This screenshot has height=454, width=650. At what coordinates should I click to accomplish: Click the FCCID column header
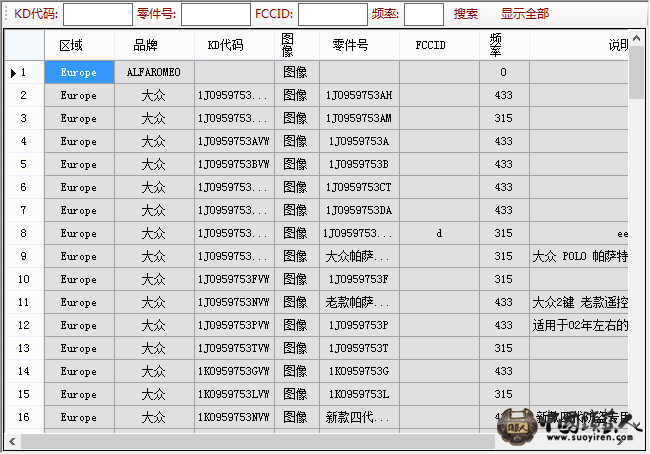coord(439,45)
